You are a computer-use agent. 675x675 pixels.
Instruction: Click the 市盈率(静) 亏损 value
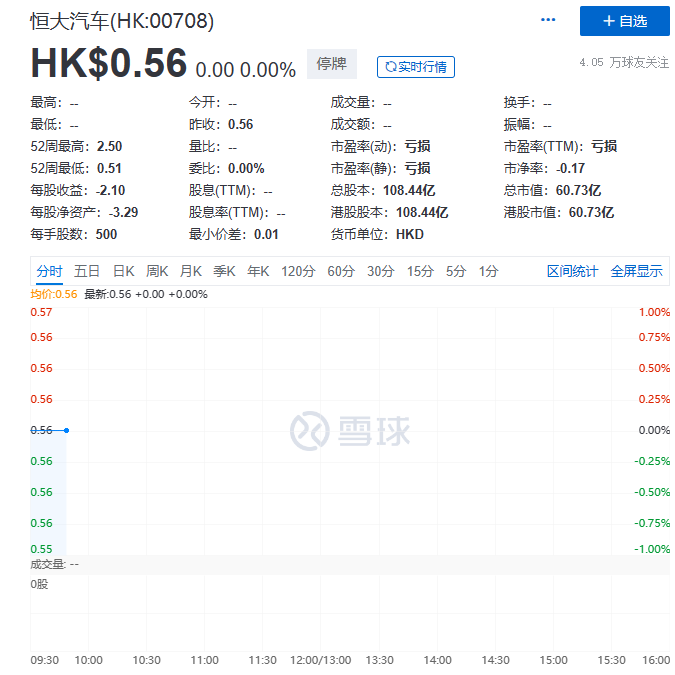coord(418,168)
